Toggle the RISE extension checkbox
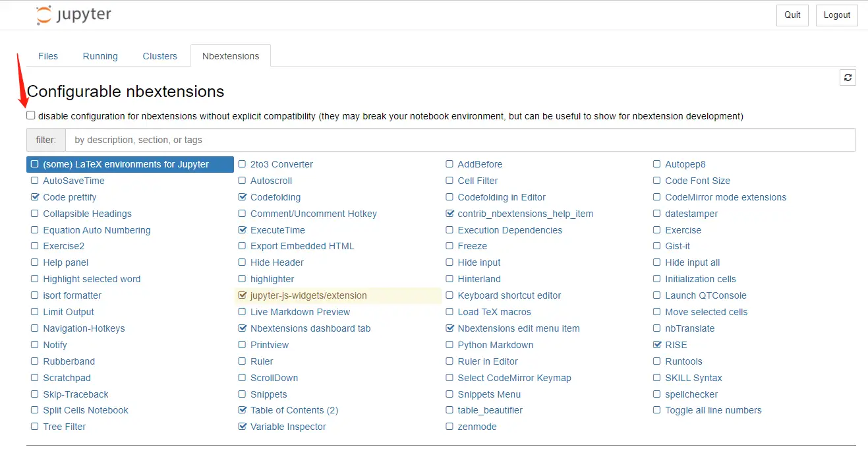The image size is (868, 451). (657, 345)
